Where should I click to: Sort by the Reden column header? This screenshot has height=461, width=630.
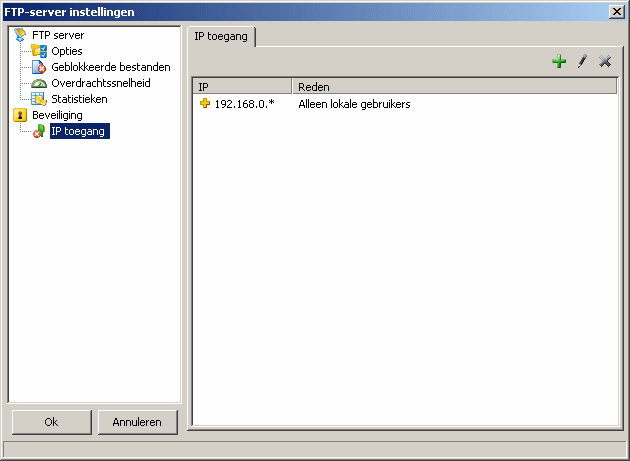454,86
